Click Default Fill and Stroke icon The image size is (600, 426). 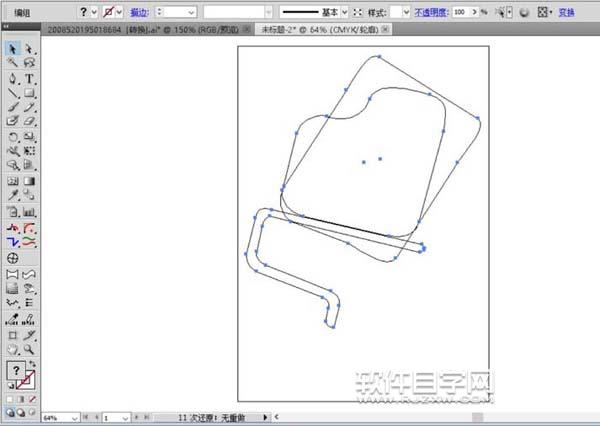(11, 386)
